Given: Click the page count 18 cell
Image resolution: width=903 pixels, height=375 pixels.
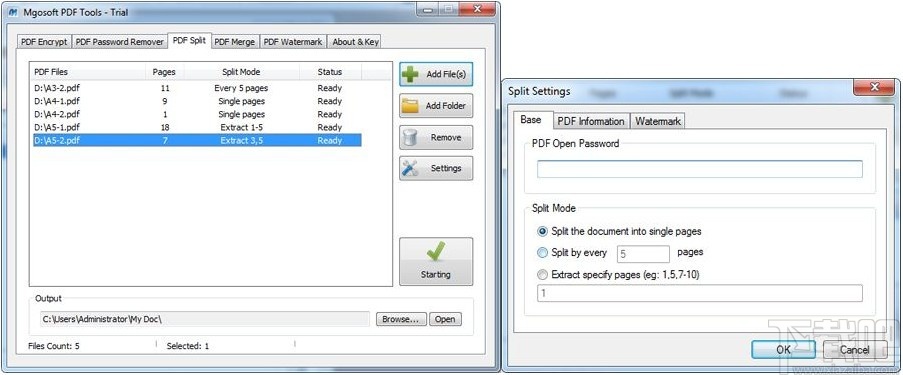Looking at the screenshot, I should [x=165, y=127].
